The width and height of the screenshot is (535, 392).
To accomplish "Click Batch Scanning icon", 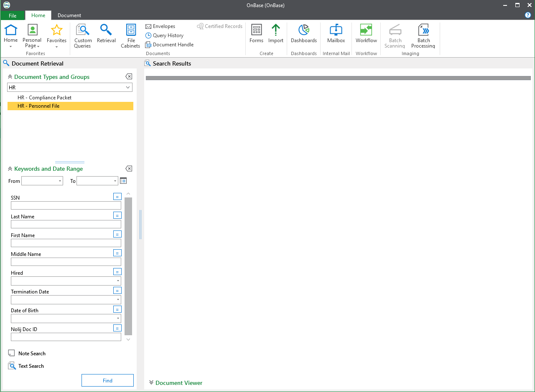I will tap(395, 30).
